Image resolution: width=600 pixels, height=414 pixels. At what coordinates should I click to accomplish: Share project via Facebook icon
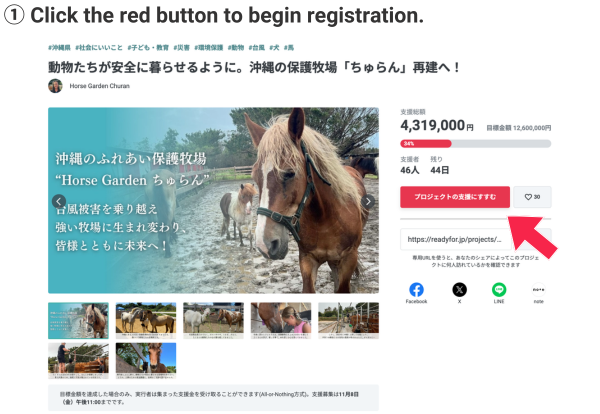pyautogui.click(x=416, y=290)
